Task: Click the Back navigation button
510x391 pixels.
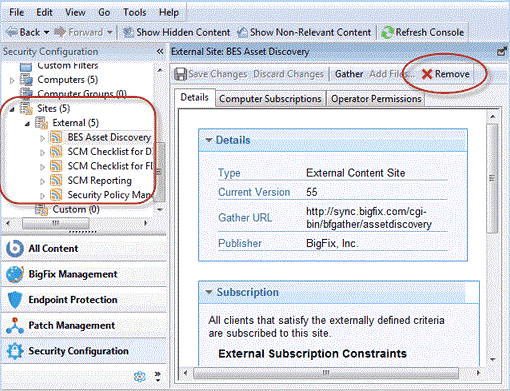Action: (x=23, y=32)
